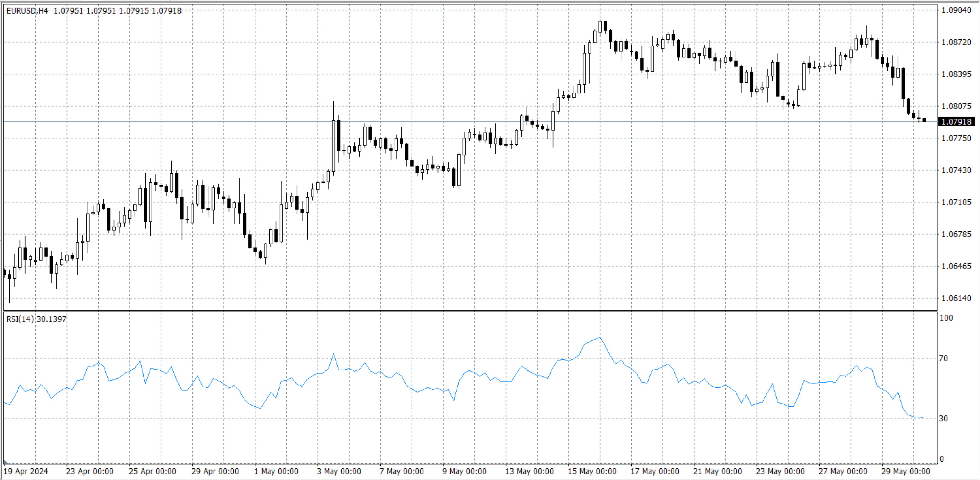Viewport: 980px width, 480px height.
Task: Click the EURUSD,H4 chart title label
Action: point(27,11)
